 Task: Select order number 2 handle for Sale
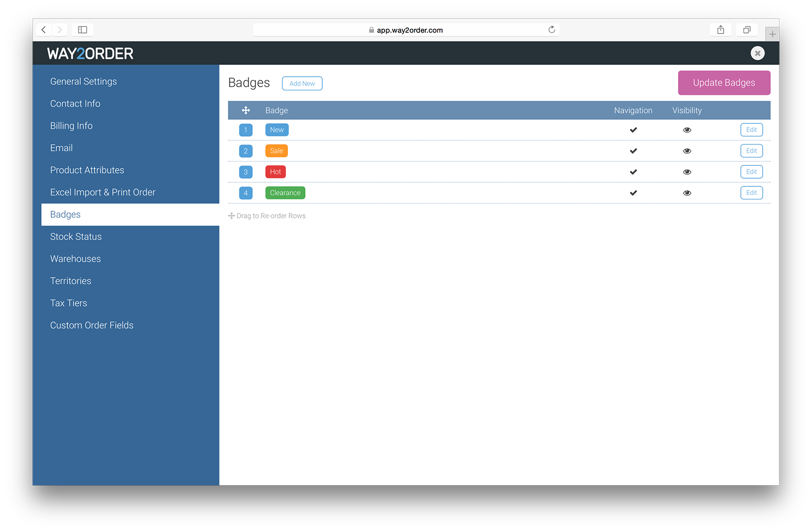246,151
